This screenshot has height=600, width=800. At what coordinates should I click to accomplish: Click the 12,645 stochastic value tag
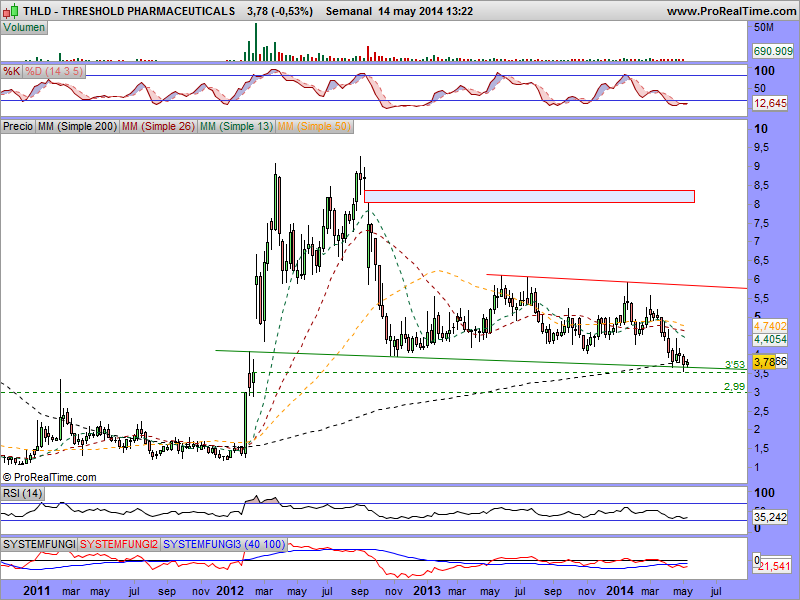coord(770,103)
